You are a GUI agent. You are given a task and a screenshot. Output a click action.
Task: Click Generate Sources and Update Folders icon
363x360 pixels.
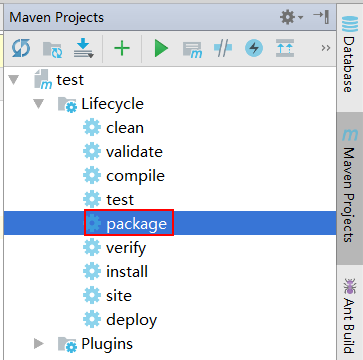(53, 49)
